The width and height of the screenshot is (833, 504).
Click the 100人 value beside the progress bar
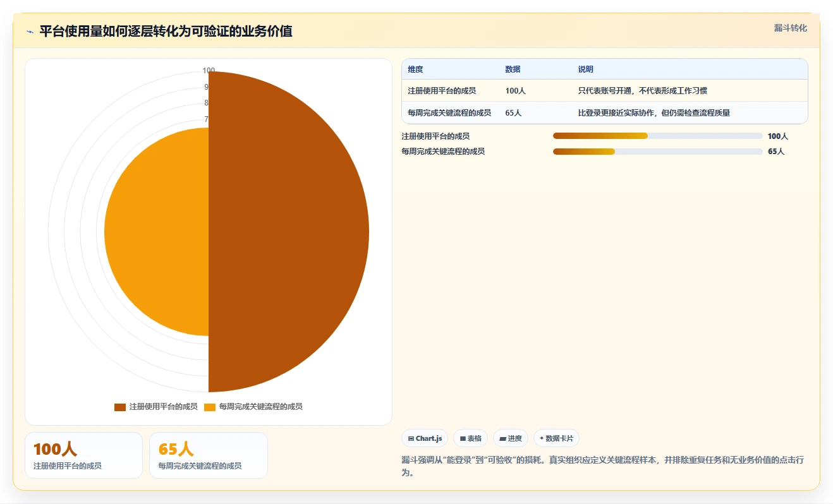778,136
